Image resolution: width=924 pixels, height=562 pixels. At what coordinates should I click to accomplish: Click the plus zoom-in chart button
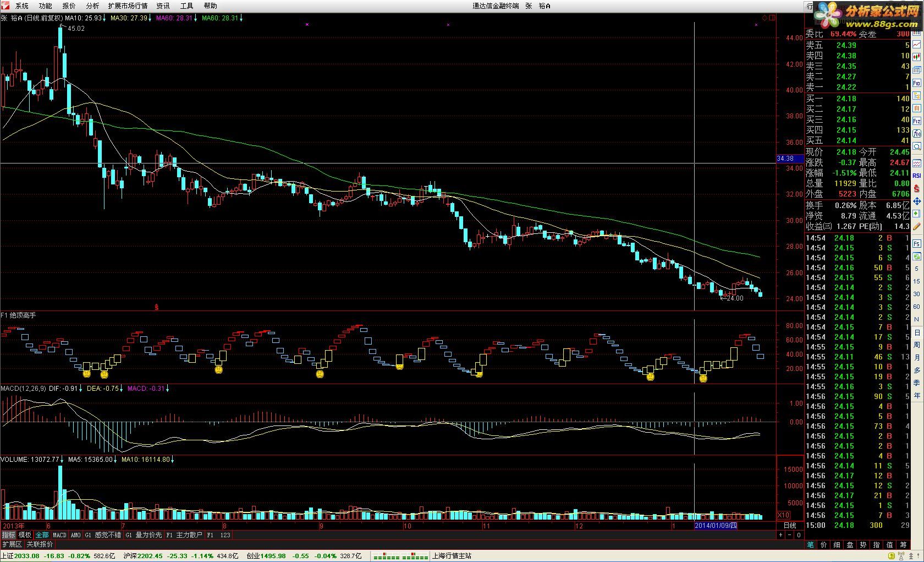click(x=781, y=535)
